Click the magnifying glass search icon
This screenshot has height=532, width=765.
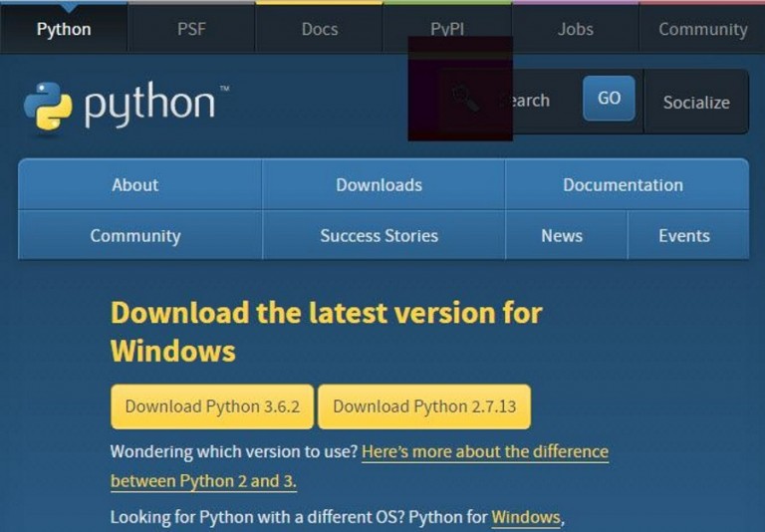[x=464, y=98]
